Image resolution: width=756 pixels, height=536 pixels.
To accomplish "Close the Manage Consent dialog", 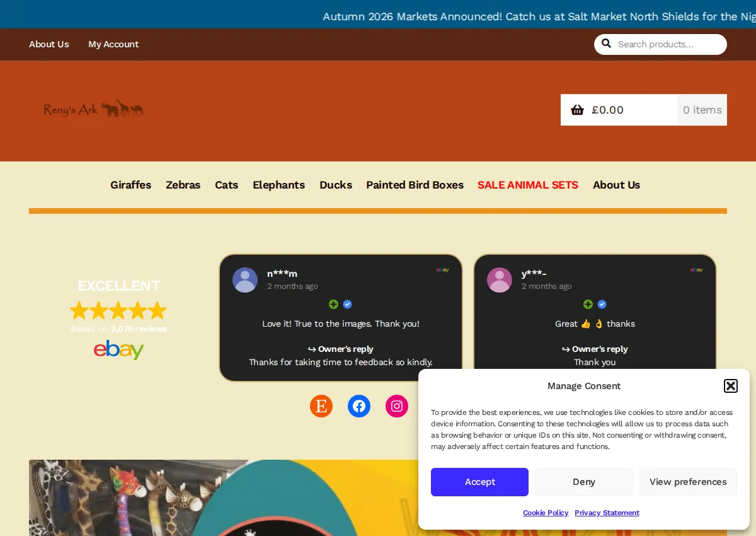I will (x=731, y=386).
